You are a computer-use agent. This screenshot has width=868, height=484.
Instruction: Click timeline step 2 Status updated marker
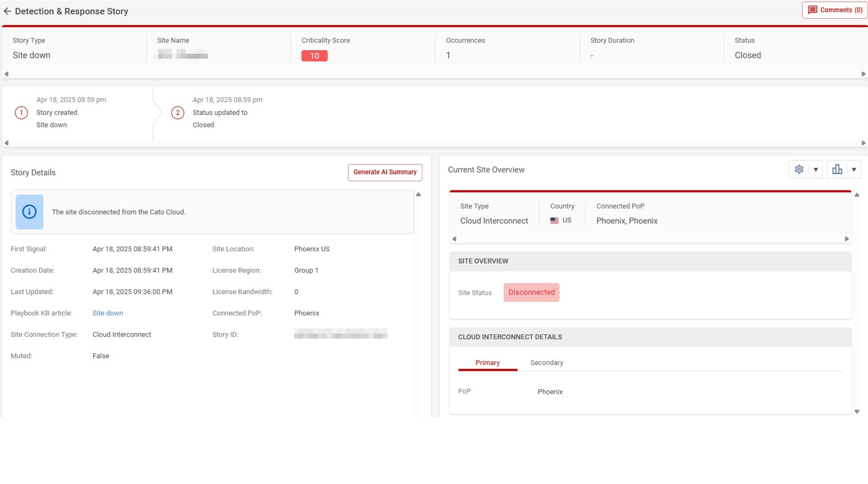[x=177, y=113]
